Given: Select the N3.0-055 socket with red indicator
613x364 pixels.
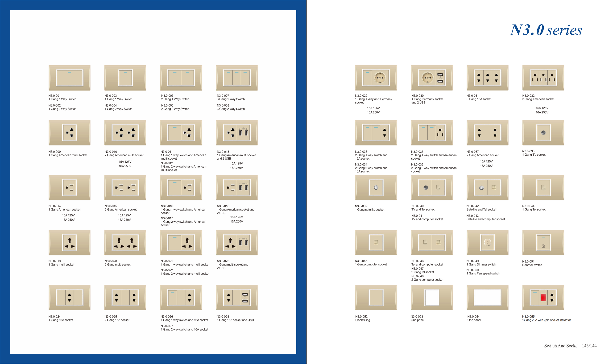Looking at the screenshot, I should (543, 298).
